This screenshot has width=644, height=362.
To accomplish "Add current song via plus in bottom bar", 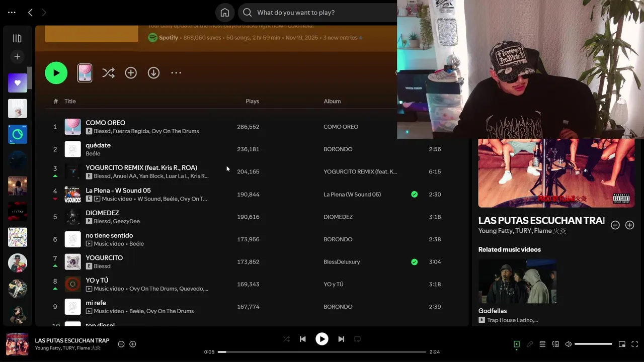I will click(x=133, y=344).
